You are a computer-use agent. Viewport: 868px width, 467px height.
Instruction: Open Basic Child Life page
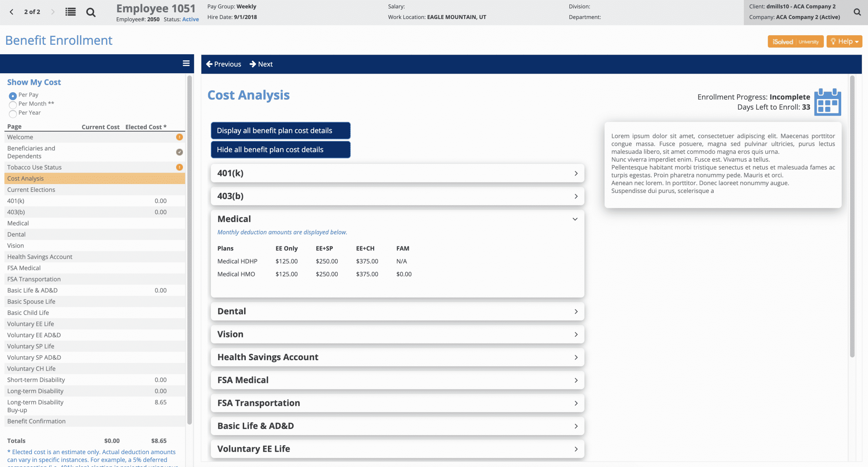[28, 313]
